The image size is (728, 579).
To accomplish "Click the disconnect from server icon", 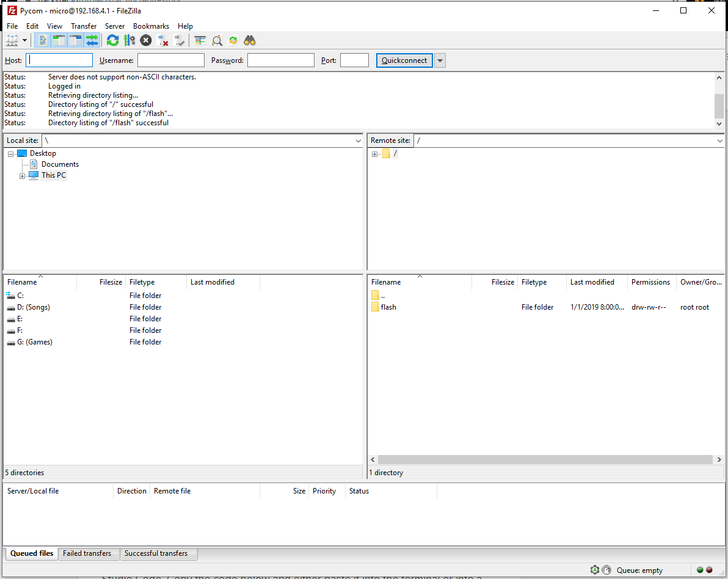I will click(x=162, y=41).
